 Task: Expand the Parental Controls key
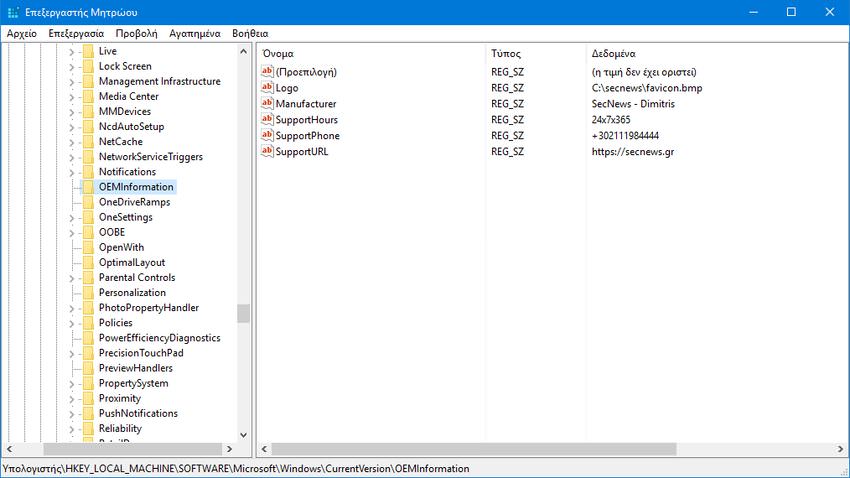[72, 278]
